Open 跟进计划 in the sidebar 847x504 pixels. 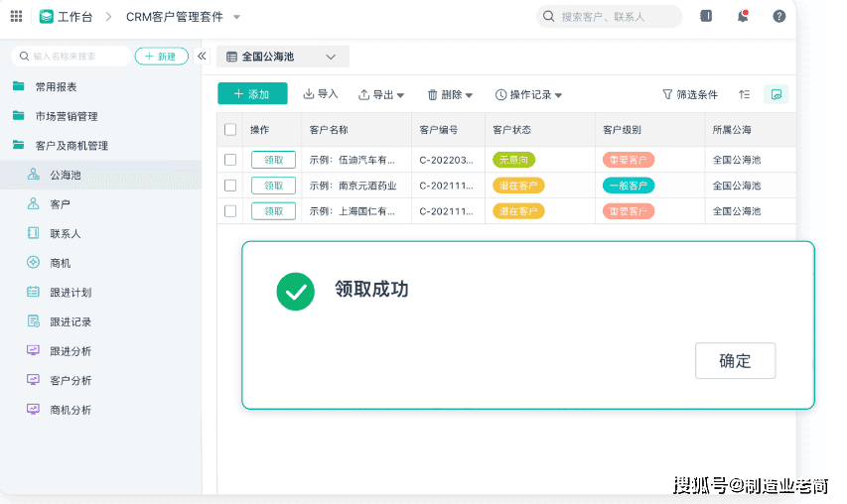pyautogui.click(x=71, y=293)
